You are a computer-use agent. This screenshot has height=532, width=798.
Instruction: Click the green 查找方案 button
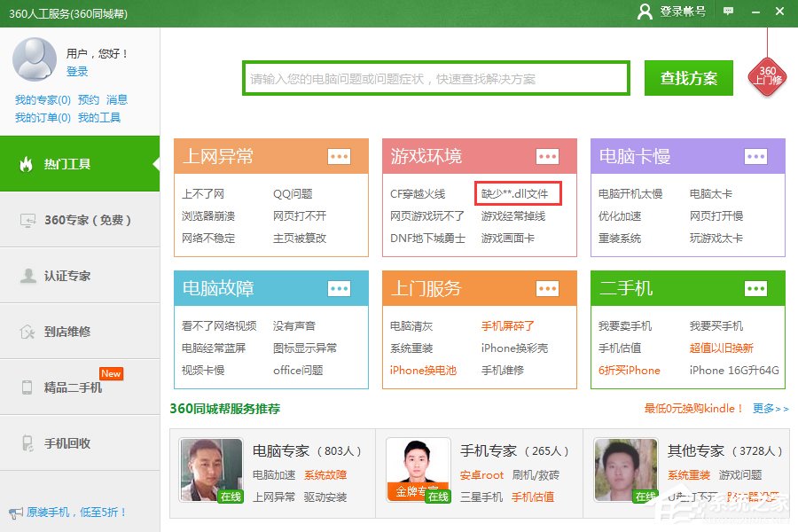tap(688, 78)
